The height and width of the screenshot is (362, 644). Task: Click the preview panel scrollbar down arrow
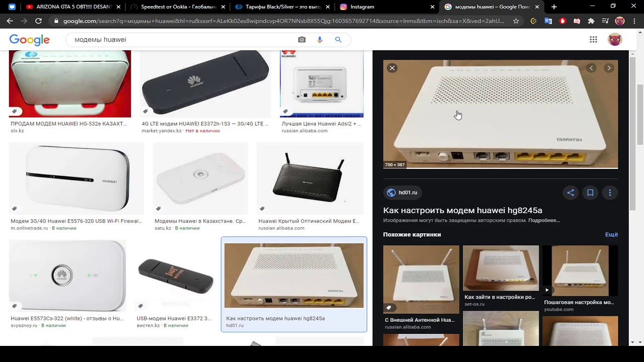pos(633,342)
